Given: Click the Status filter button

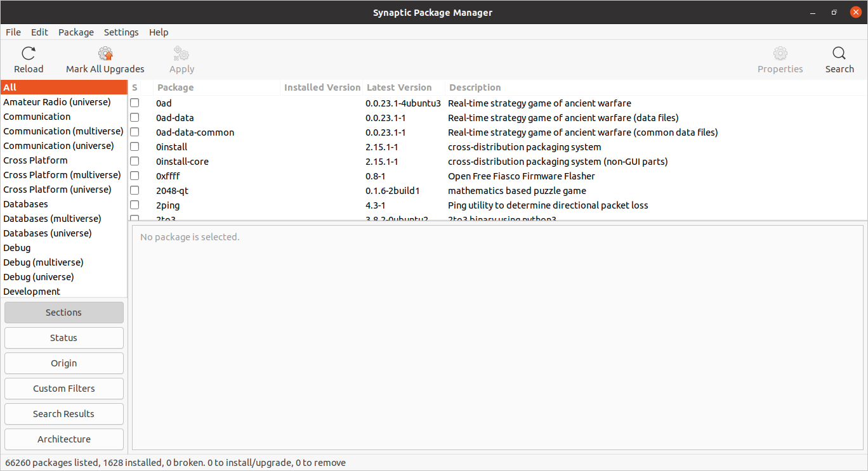Looking at the screenshot, I should click(64, 338).
